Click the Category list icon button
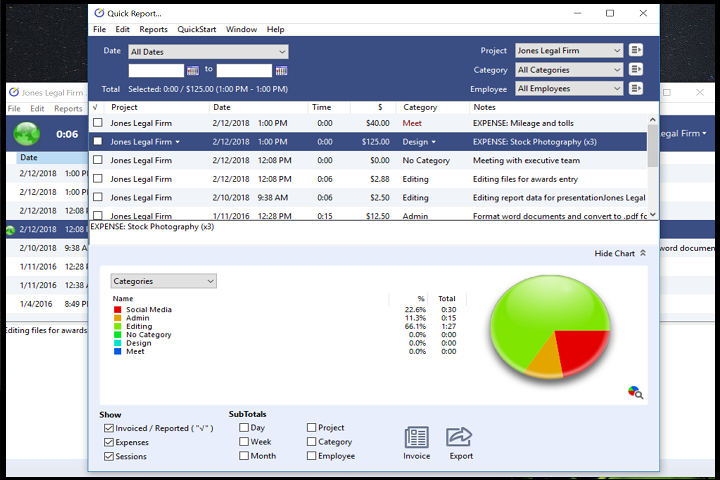 click(x=637, y=70)
